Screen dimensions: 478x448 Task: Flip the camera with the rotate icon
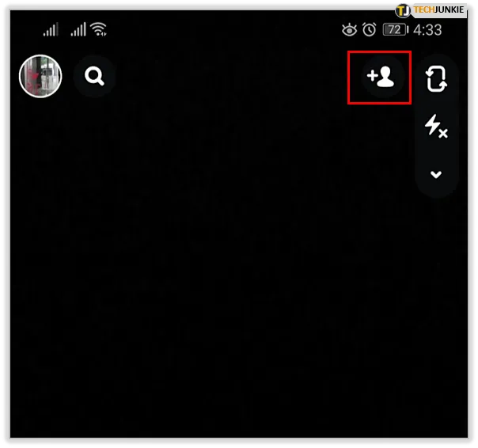[436, 78]
